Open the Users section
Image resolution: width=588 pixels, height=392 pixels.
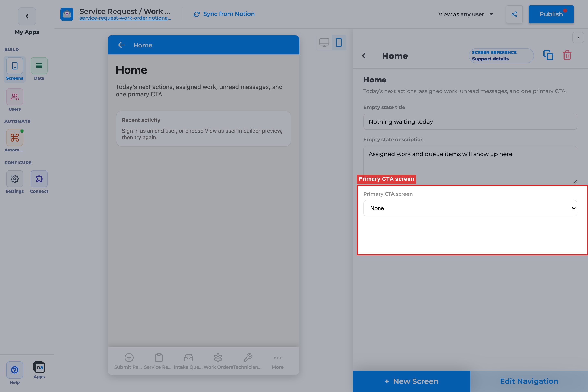[x=14, y=100]
